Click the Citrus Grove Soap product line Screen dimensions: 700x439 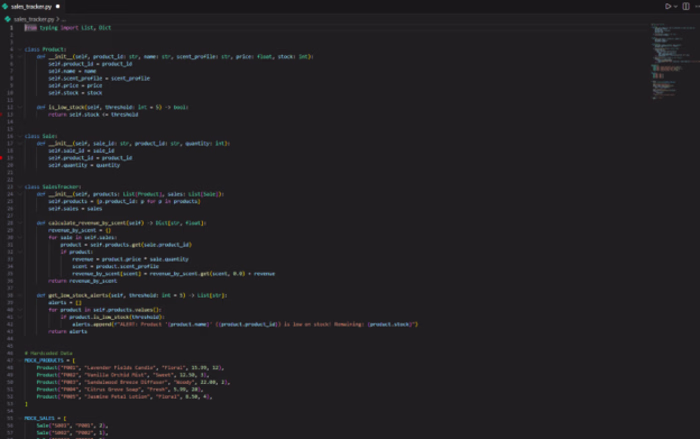click(x=120, y=389)
